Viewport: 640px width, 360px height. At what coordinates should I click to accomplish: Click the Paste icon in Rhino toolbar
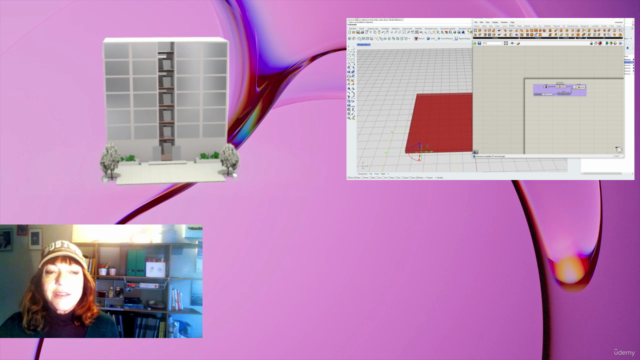379,32
